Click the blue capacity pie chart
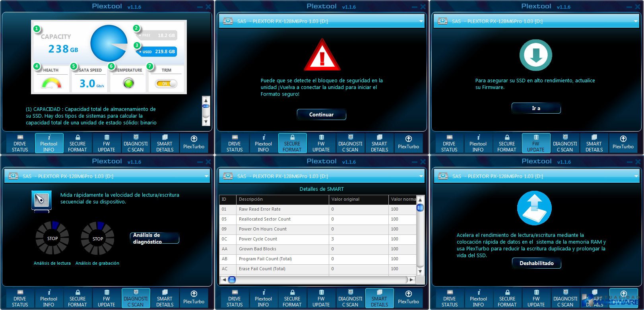Screen dimensions: 644x310 [x=108, y=43]
